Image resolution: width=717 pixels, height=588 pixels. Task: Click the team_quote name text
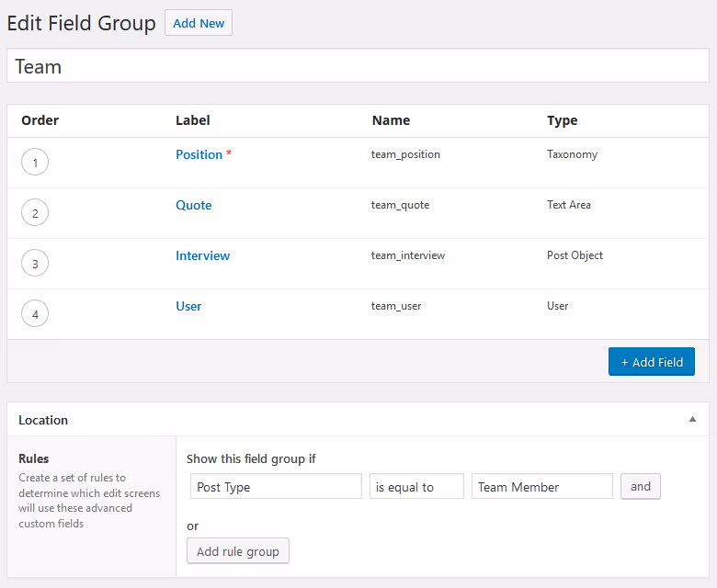(400, 205)
